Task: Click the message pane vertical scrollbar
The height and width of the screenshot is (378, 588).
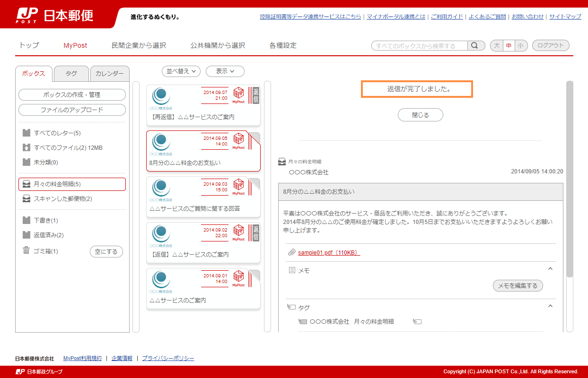Action: (570, 179)
